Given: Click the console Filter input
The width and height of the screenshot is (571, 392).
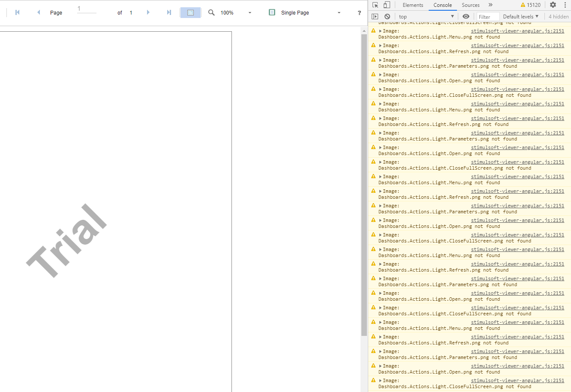Looking at the screenshot, I should point(488,17).
